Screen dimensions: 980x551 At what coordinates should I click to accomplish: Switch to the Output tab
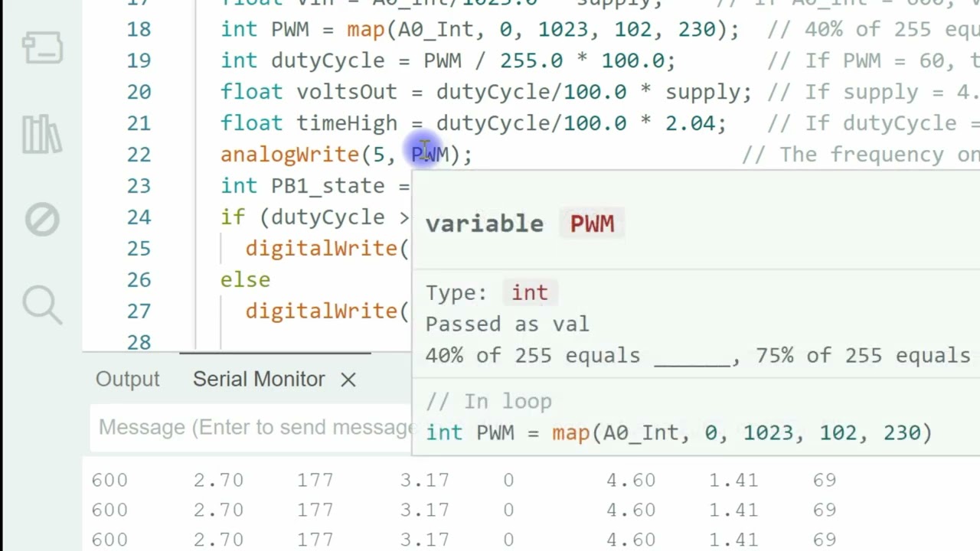point(128,379)
